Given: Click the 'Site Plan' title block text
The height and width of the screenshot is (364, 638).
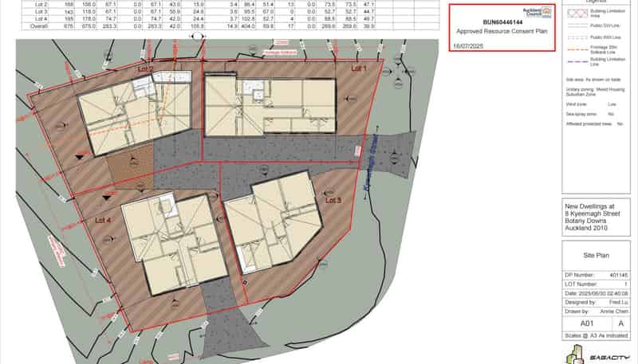Looking at the screenshot, I should 596,256.
